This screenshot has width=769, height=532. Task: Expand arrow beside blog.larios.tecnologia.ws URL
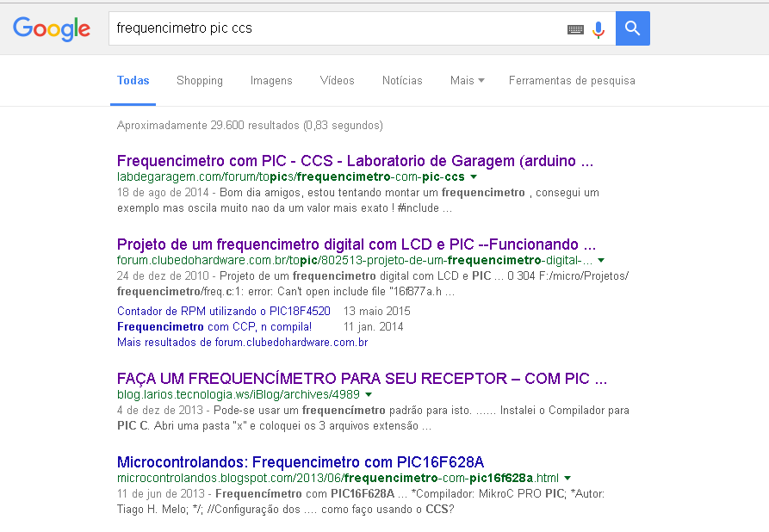click(x=369, y=395)
